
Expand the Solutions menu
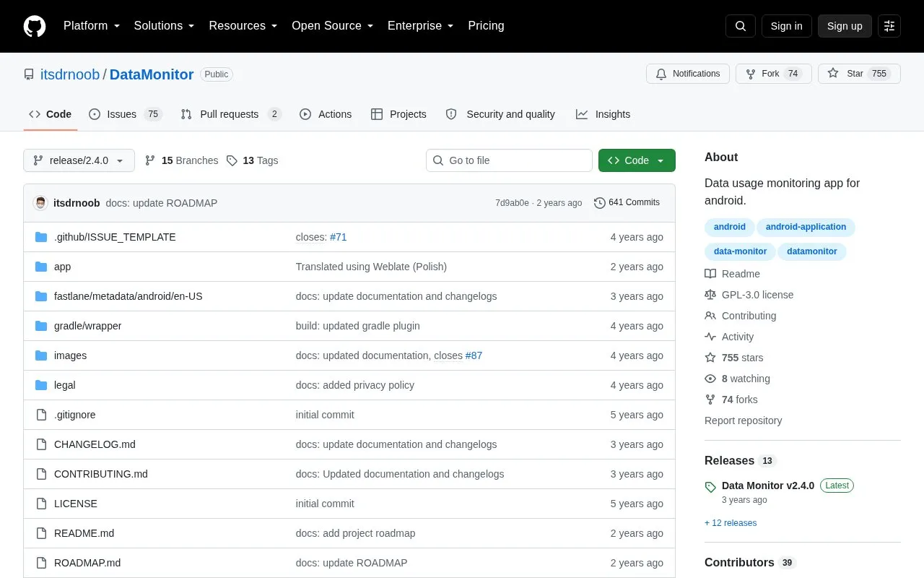pos(165,26)
